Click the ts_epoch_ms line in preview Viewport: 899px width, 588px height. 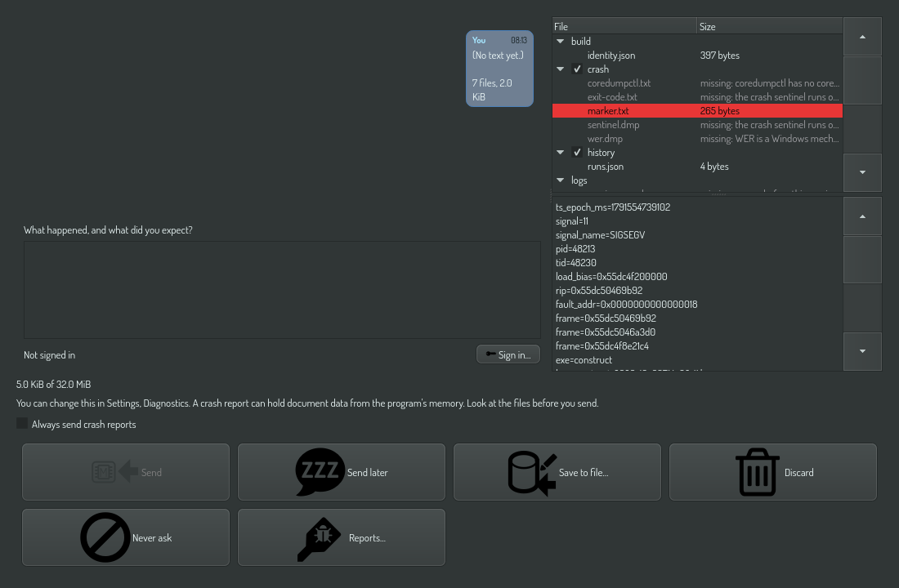[x=613, y=207]
